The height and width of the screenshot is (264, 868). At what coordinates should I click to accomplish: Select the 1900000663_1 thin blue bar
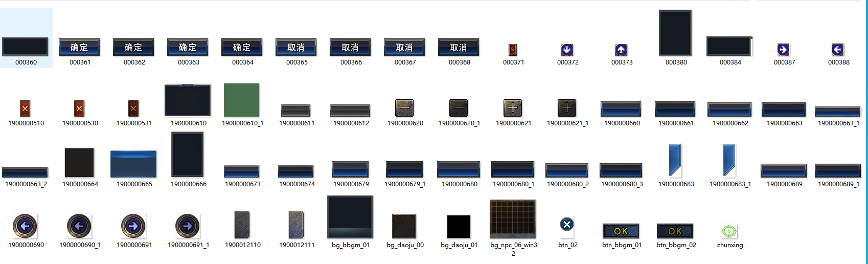point(838,112)
